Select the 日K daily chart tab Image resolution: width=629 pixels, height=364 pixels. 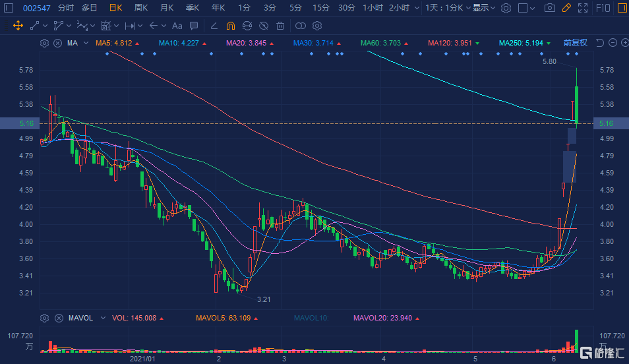click(115, 8)
